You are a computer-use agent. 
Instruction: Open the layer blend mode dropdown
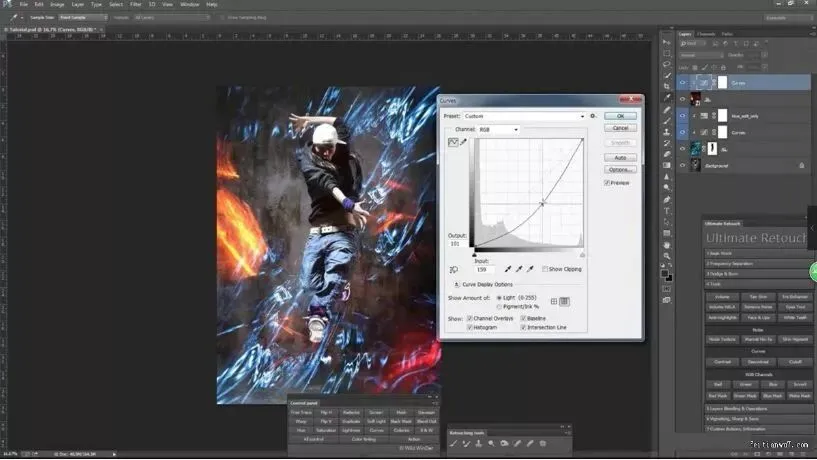pos(701,55)
